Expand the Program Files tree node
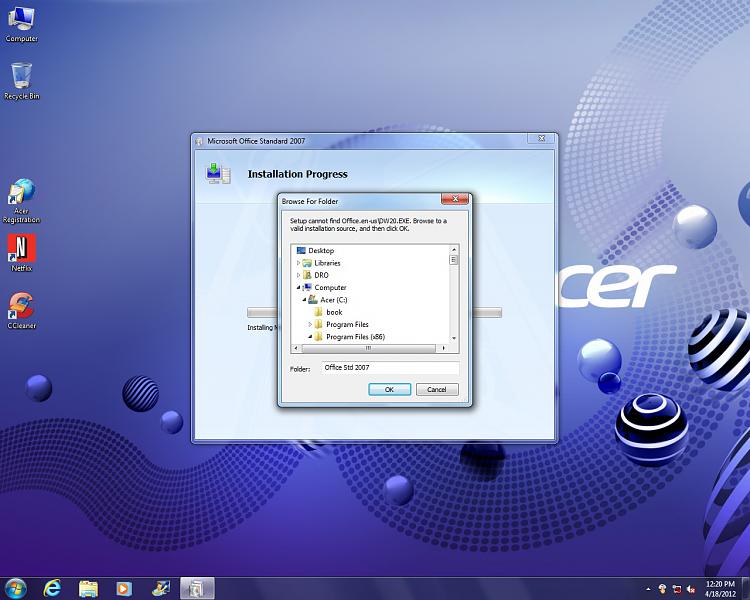Viewport: 750px width, 600px height. 310,324
